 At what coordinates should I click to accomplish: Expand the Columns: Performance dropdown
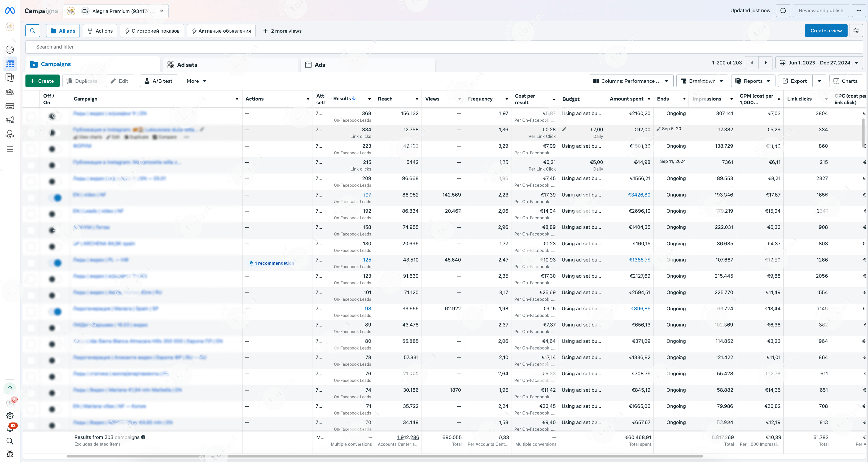pyautogui.click(x=631, y=81)
